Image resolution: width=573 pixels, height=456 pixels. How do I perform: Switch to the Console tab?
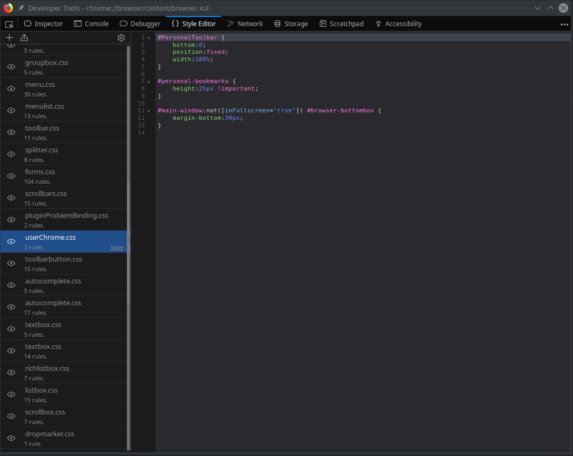(x=91, y=24)
